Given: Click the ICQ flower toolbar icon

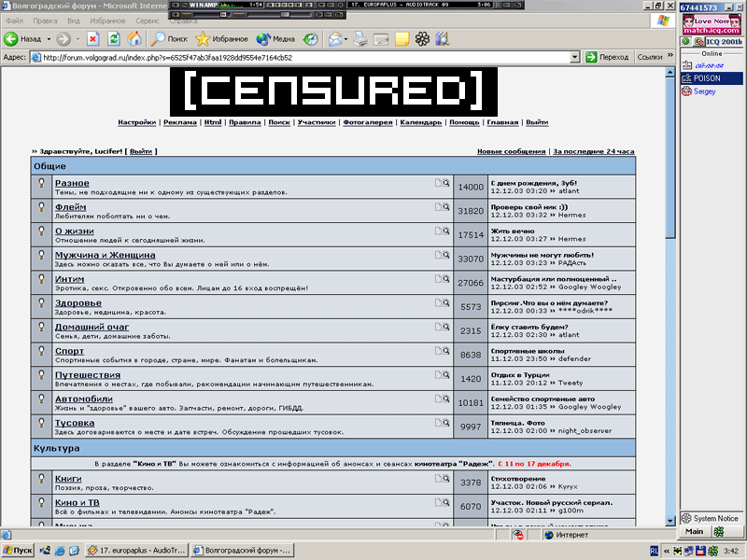Looking at the screenshot, I should tap(422, 39).
